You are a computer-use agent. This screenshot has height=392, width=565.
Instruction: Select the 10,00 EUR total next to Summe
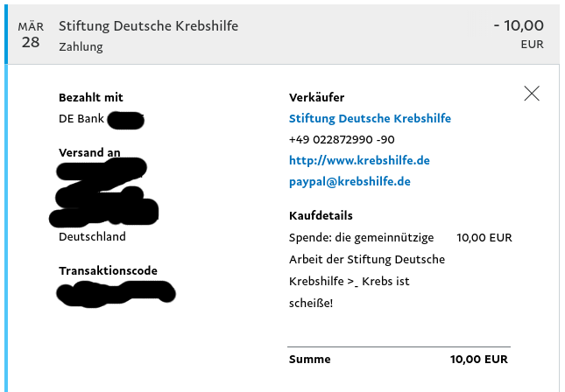click(479, 360)
